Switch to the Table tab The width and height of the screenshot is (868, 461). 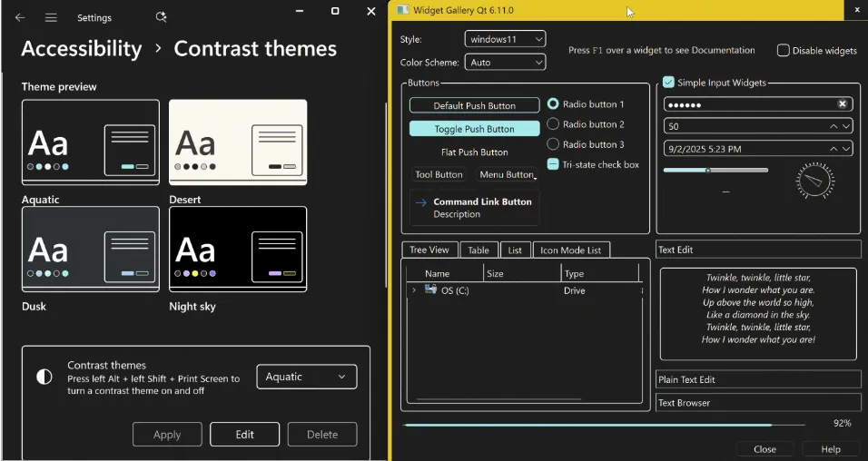[478, 250]
